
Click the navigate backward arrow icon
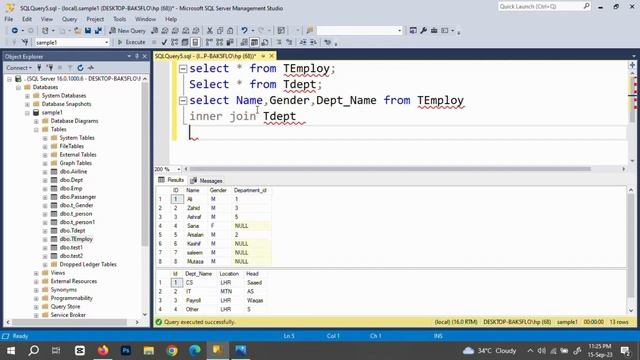pyautogui.click(x=15, y=31)
